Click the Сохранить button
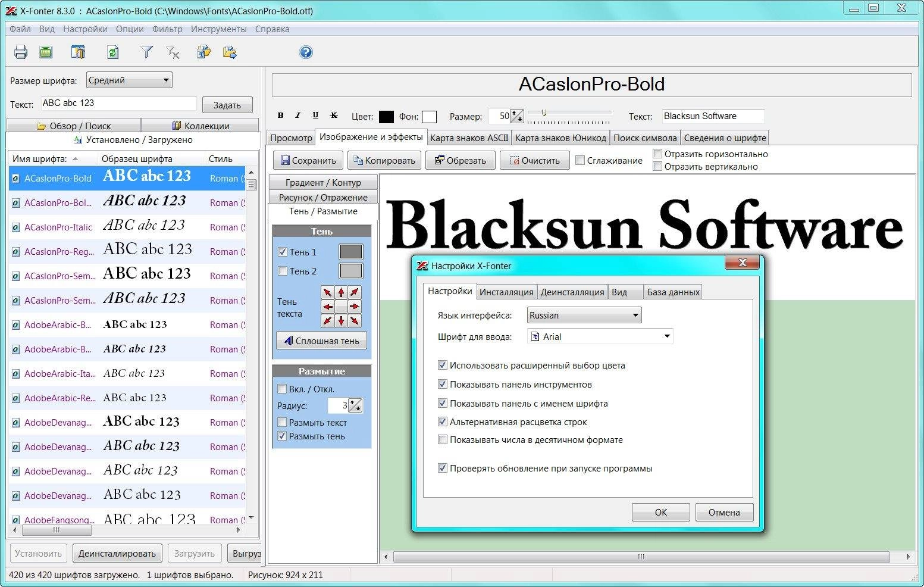Image resolution: width=924 pixels, height=587 pixels. click(308, 160)
